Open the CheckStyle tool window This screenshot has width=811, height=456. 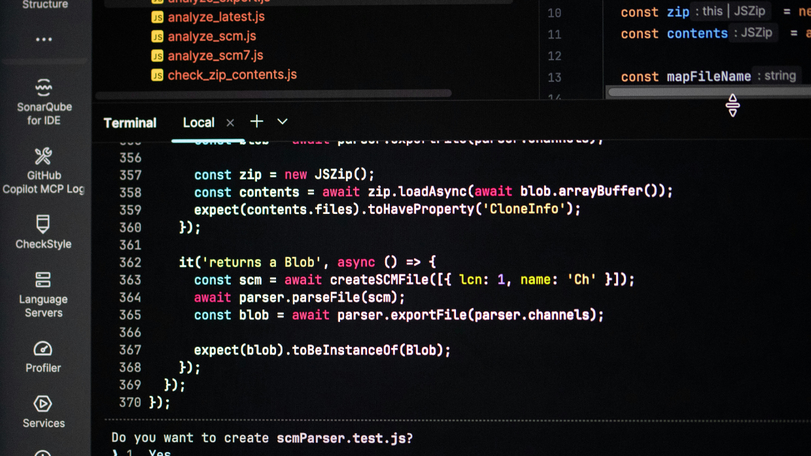pos(43,232)
